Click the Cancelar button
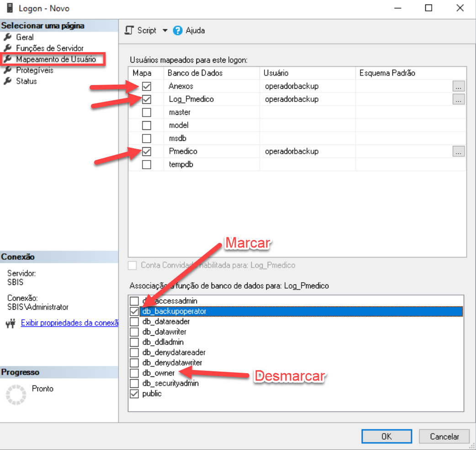This screenshot has height=450, width=476. coord(444,436)
